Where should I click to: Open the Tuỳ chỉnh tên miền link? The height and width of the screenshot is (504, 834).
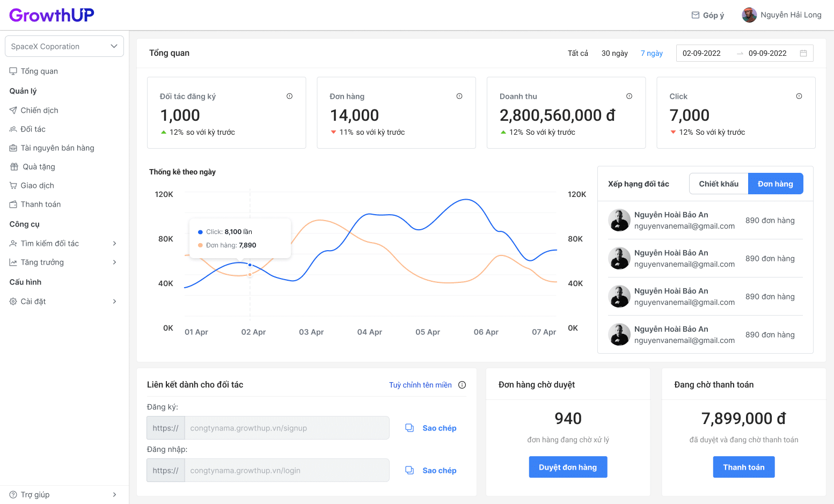420,385
